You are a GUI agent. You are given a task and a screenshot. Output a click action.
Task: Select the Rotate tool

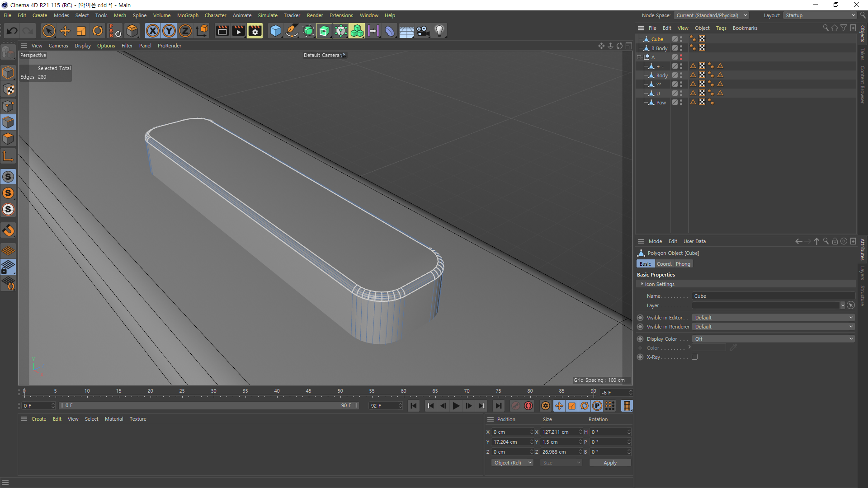pos(98,31)
